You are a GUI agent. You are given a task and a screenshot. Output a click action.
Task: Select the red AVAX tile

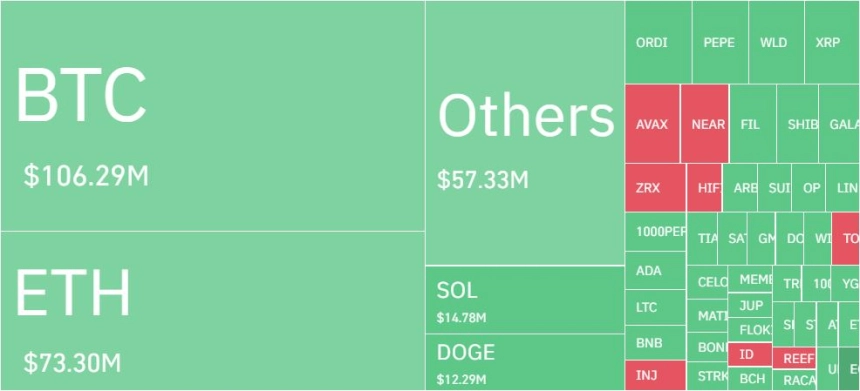[653, 124]
